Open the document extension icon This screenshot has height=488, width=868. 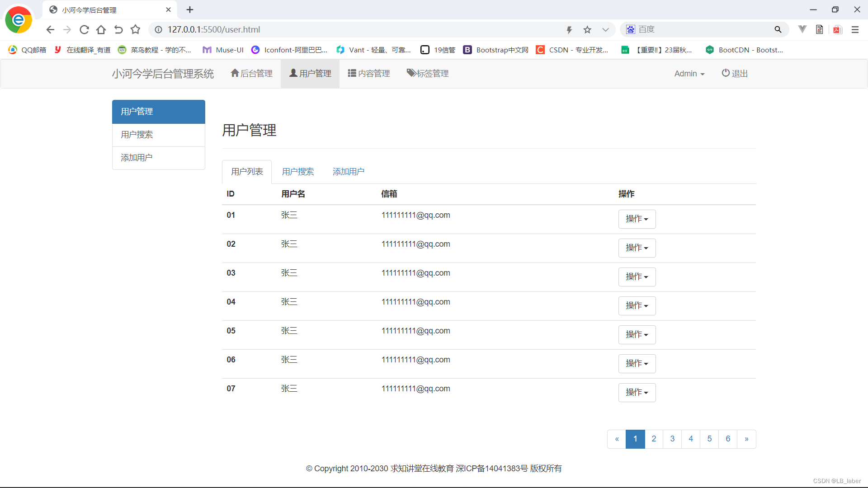click(820, 29)
